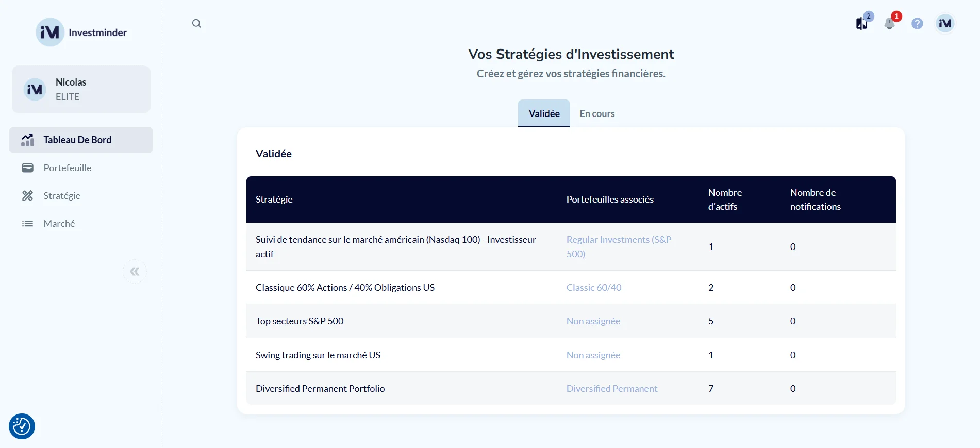Go to Tableau De Bord
Viewport: 980px width, 448px height.
click(x=77, y=140)
